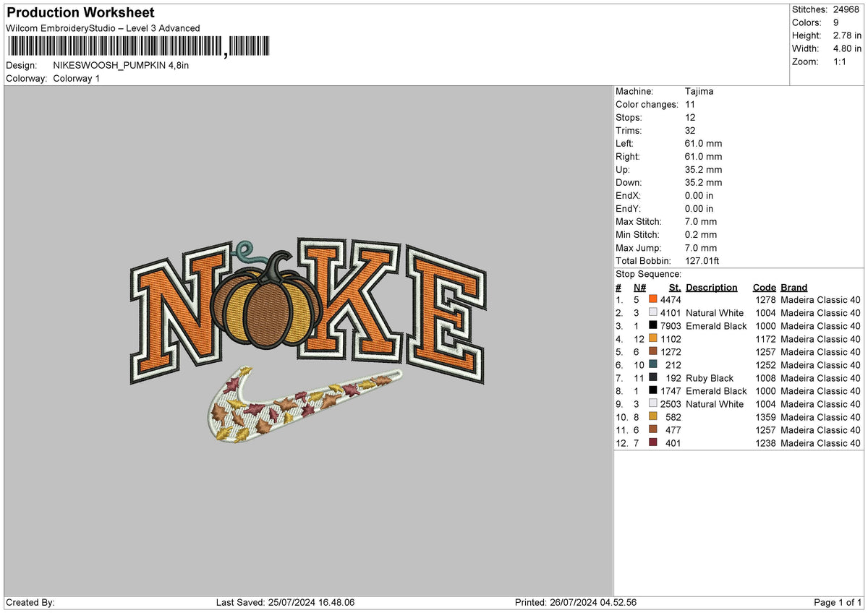Viewport: 868px width, 613px height.
Task: Click the 'EndX:' value 0.00 in
Action: click(x=699, y=196)
